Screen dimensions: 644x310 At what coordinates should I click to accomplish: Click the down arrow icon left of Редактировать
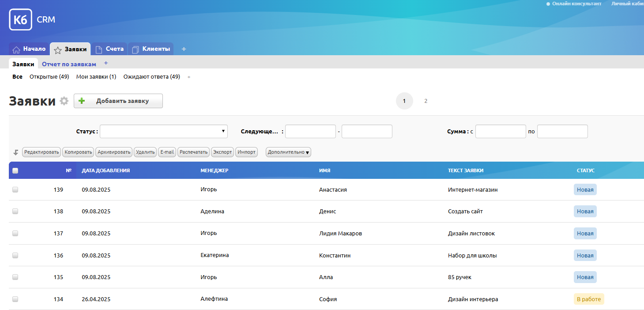click(16, 152)
